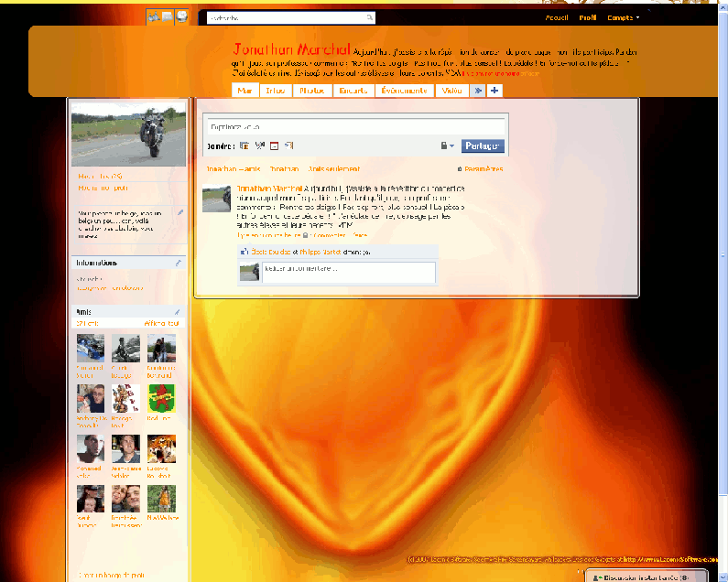Open friend thumbnail of woman holding a baby
Screen dimensions: 728x582
pos(91,499)
